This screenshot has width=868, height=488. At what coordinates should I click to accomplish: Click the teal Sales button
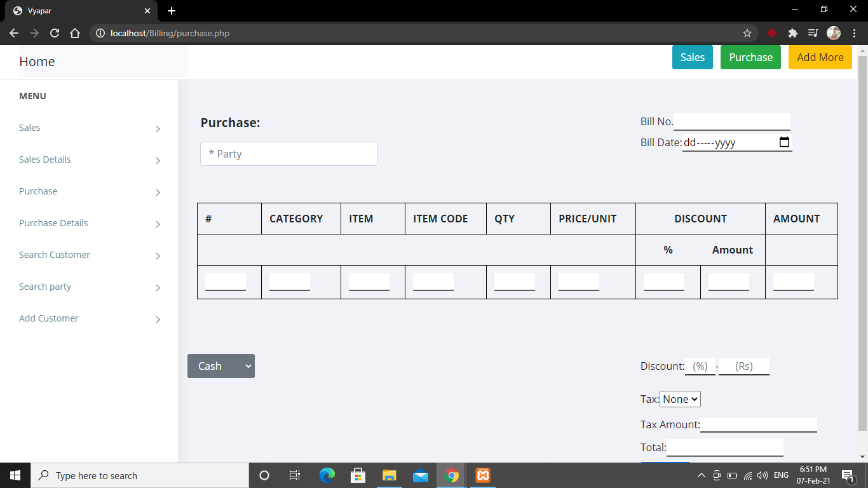(x=693, y=57)
